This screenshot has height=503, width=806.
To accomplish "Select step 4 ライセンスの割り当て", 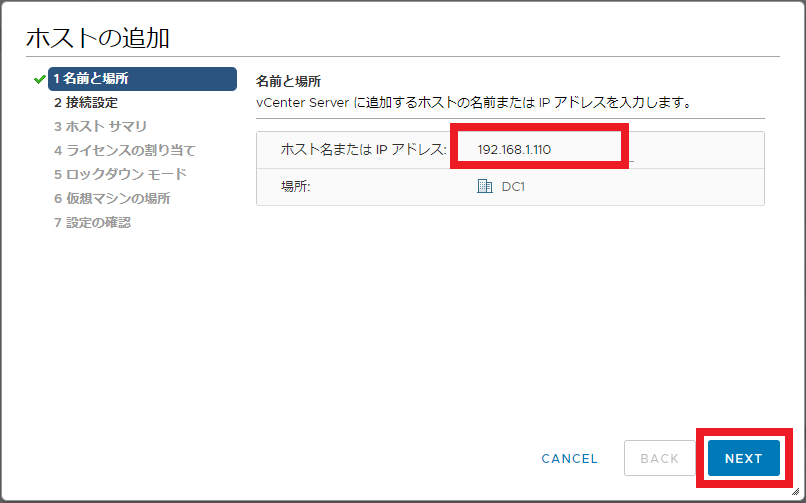I will tap(124, 151).
